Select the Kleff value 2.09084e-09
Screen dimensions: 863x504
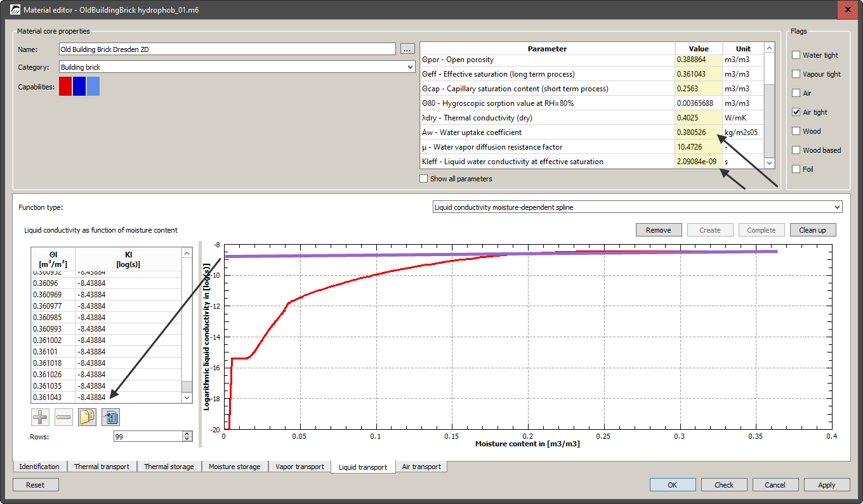698,162
